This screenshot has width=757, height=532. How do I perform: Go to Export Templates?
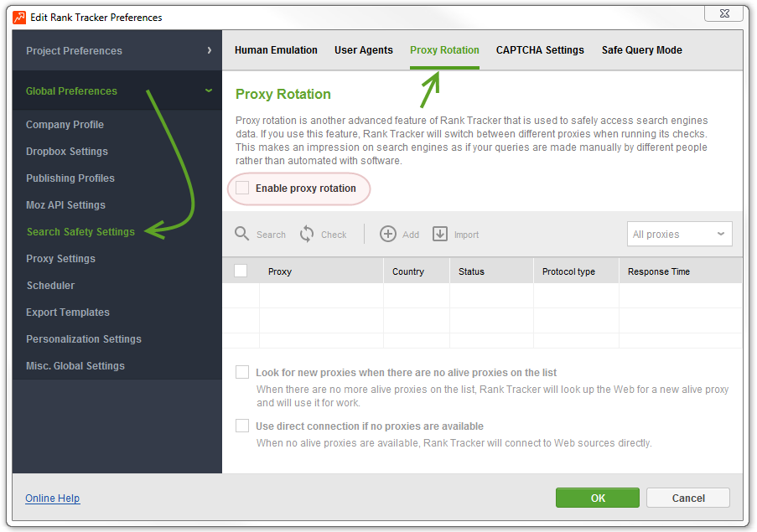pos(68,312)
